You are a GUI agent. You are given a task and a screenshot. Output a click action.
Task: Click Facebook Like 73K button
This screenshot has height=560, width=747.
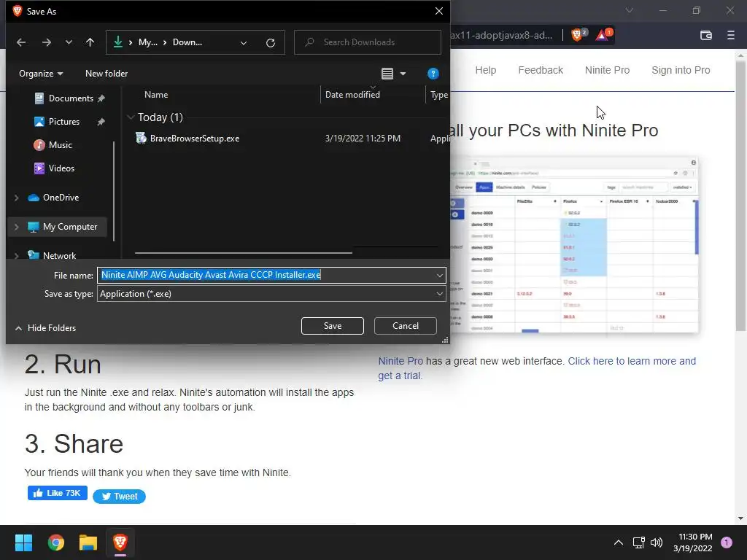pos(57,494)
